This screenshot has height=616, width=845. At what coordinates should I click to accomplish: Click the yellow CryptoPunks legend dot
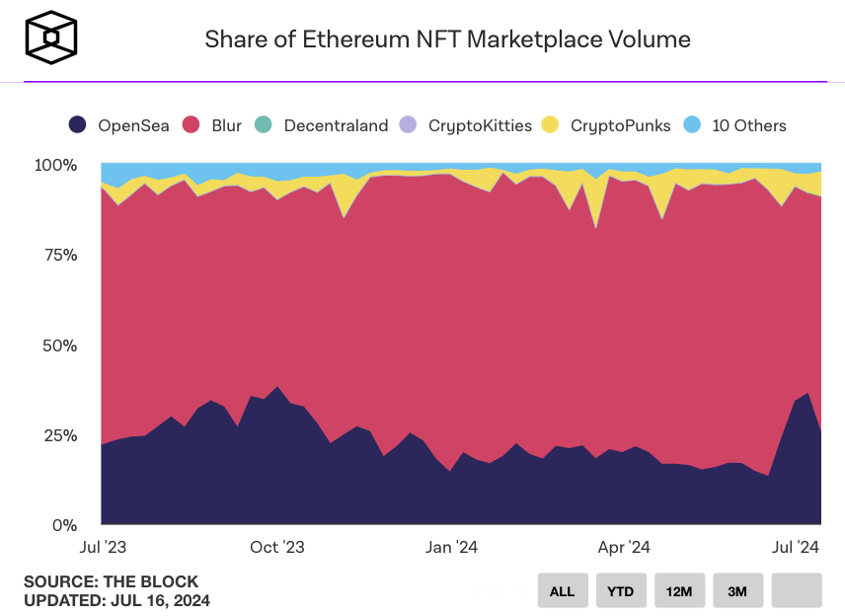[551, 125]
